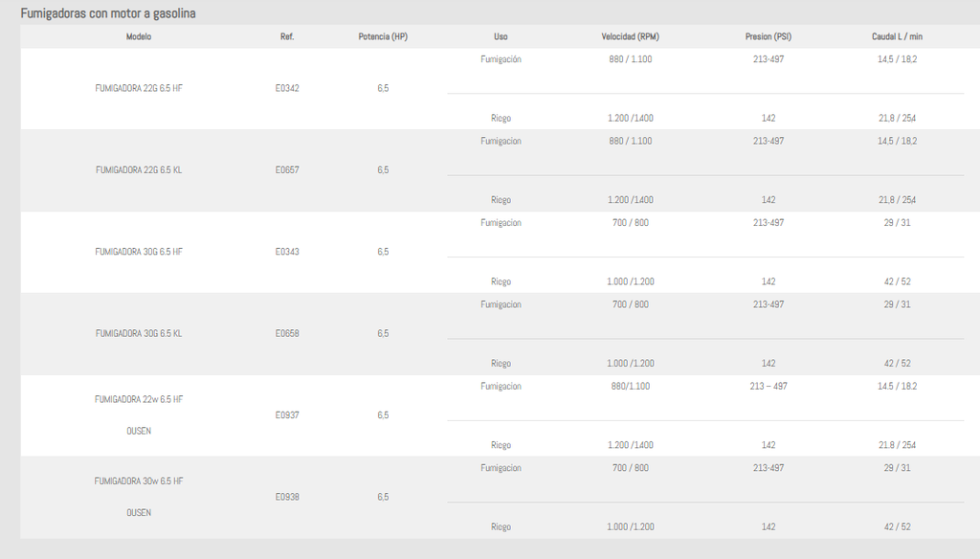Select the FUMIGADORA 22w 6.5 HF model name
Viewport: 980px width, 559px height.
[139, 399]
